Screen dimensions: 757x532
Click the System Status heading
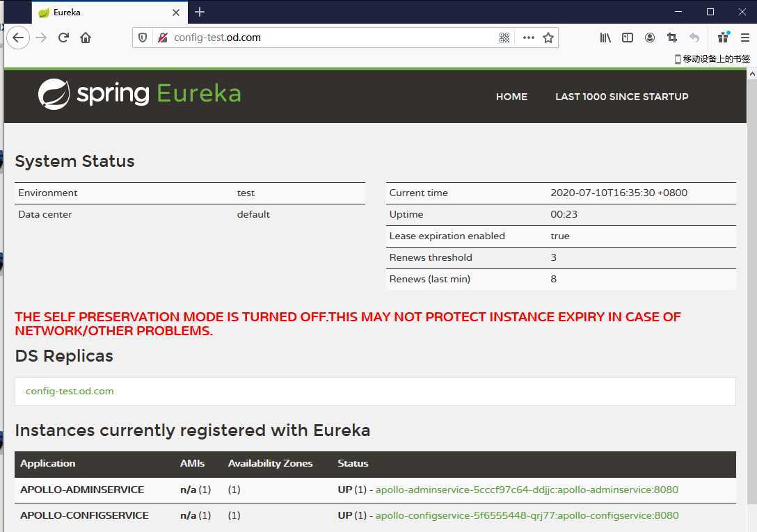pyautogui.click(x=75, y=161)
